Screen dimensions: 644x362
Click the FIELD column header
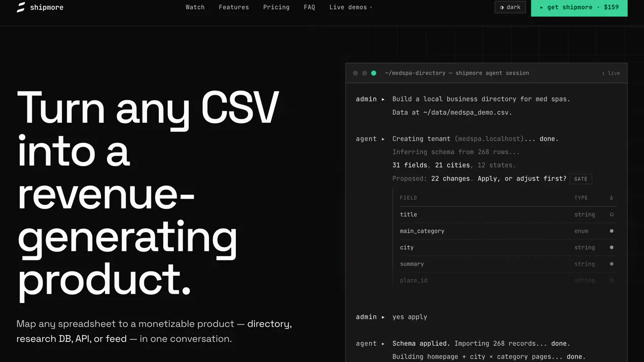click(408, 198)
